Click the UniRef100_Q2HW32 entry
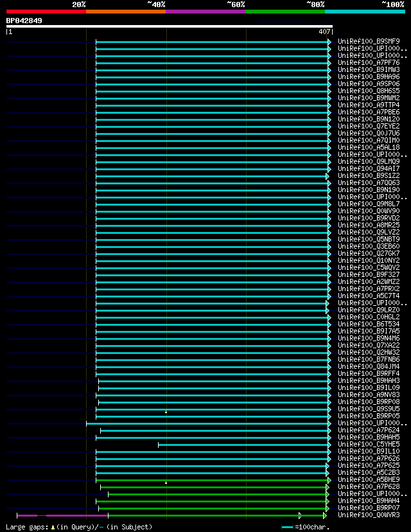This screenshot has width=411, height=532. (x=369, y=353)
